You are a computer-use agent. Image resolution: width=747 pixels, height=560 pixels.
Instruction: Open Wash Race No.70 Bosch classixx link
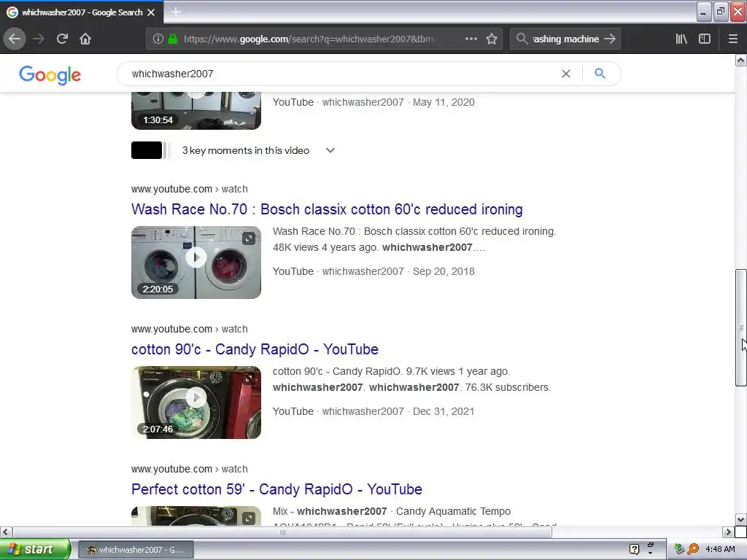tap(327, 209)
